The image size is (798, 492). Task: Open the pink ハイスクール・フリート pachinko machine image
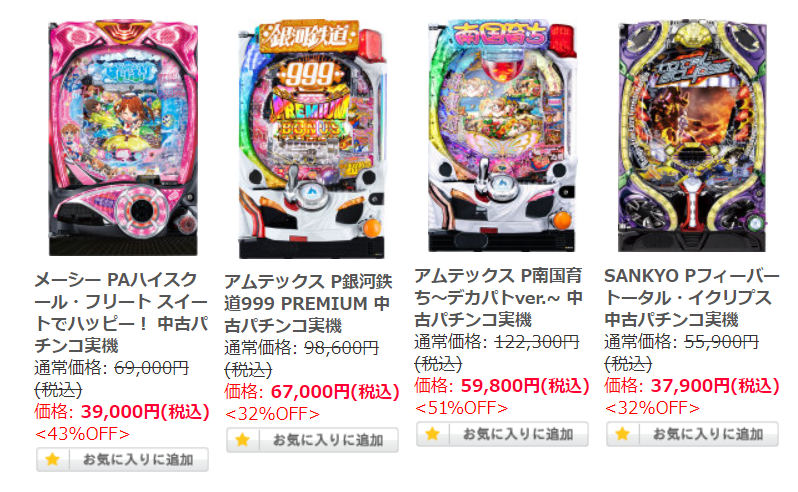click(x=123, y=138)
